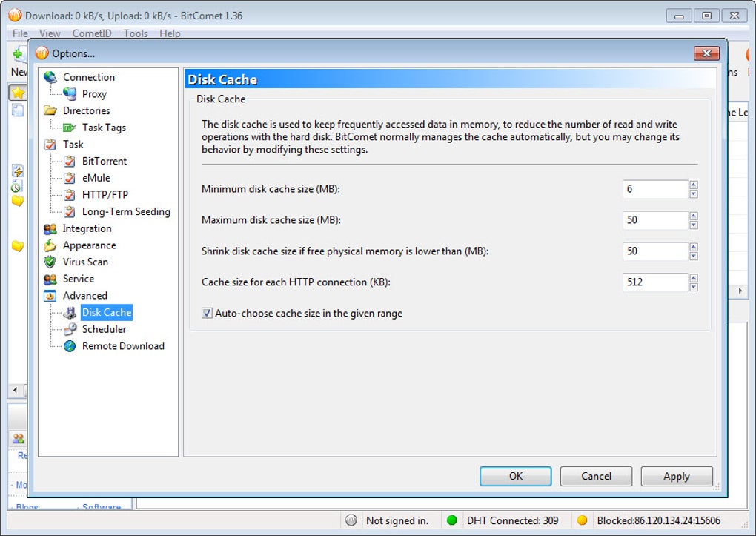This screenshot has width=756, height=536.
Task: Click the Cancel button
Action: pos(596,476)
